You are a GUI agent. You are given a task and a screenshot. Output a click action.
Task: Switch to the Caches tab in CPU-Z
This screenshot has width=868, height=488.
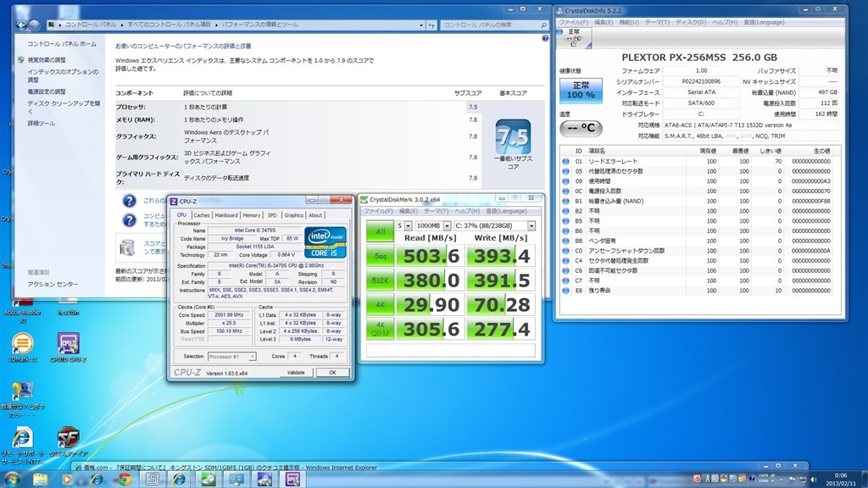click(x=202, y=215)
